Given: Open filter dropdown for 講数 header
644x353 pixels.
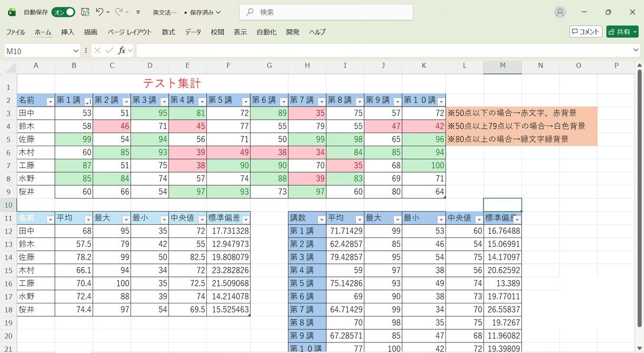Looking at the screenshot, I should click(321, 219).
